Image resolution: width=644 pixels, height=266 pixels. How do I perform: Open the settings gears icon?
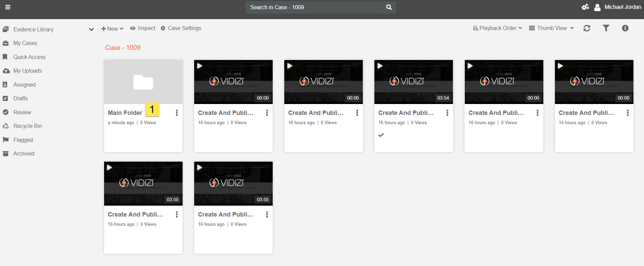point(585,7)
